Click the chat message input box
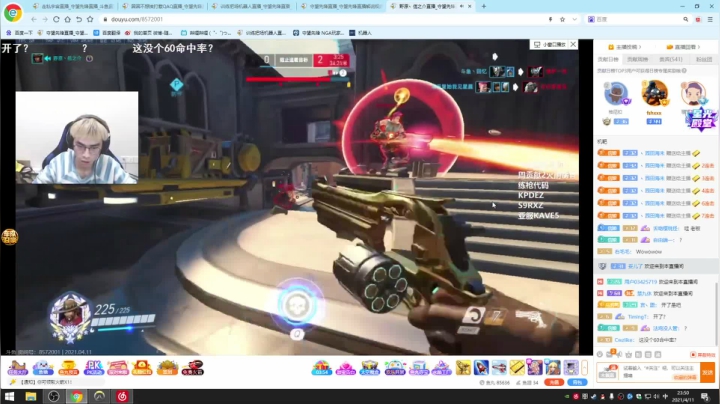Screen dimensions: 720x404 (x=659, y=372)
